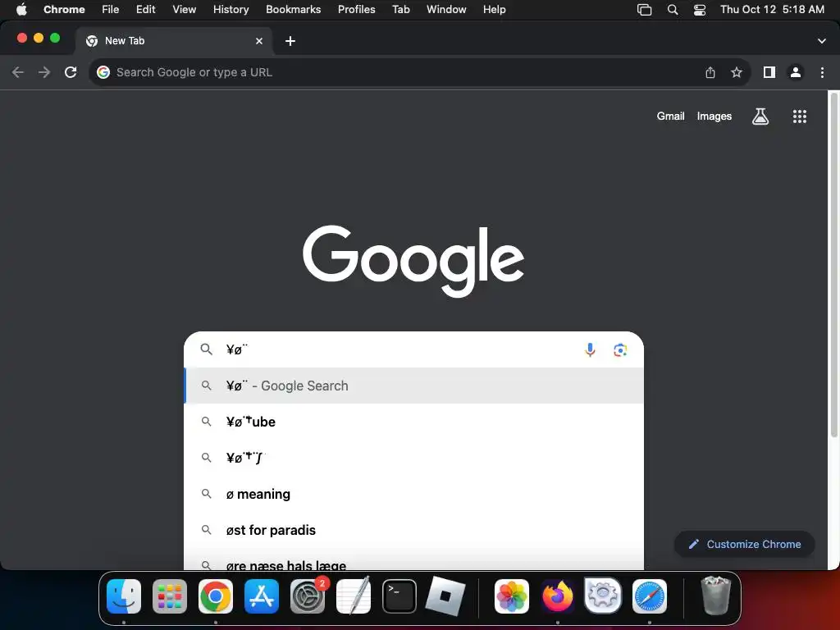Image resolution: width=840 pixels, height=630 pixels.
Task: Open the Apple menu
Action: pyautogui.click(x=21, y=9)
